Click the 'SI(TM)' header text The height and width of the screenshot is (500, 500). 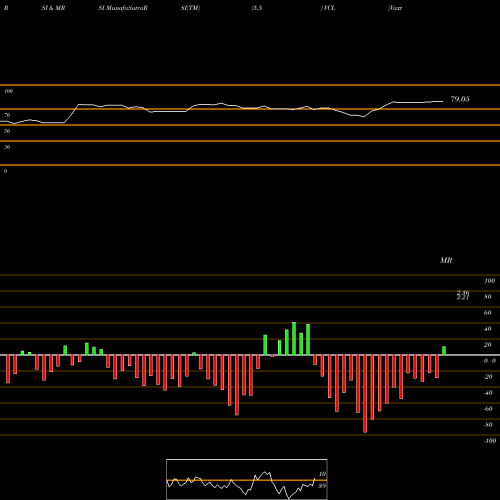(190, 8)
